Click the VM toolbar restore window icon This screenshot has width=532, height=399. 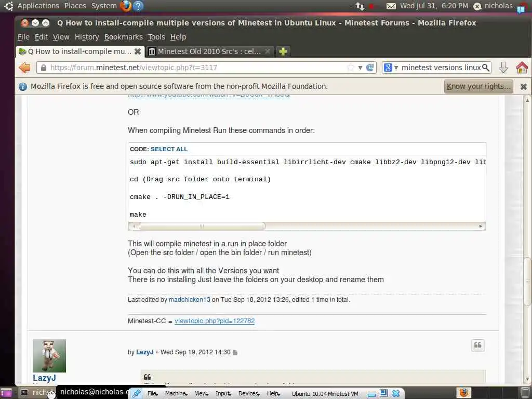pos(384,393)
